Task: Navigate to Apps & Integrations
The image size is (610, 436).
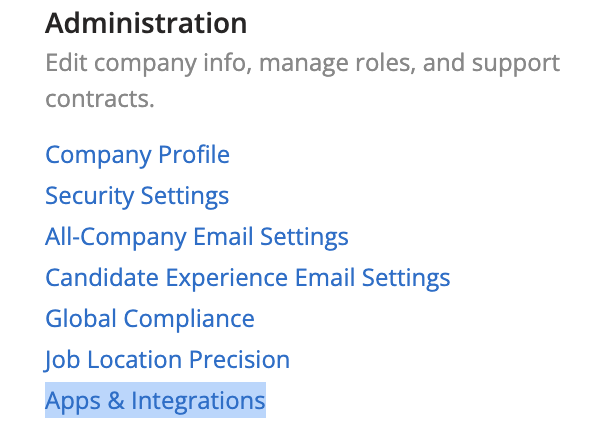Action: [x=155, y=401]
